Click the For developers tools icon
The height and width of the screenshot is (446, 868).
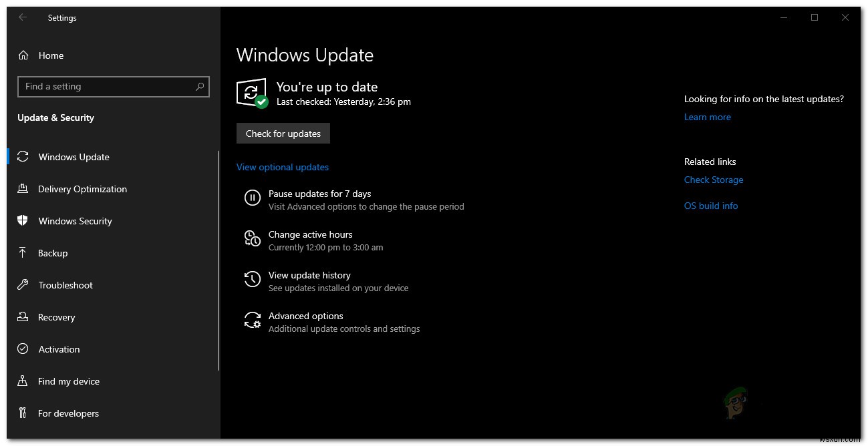pyautogui.click(x=23, y=413)
